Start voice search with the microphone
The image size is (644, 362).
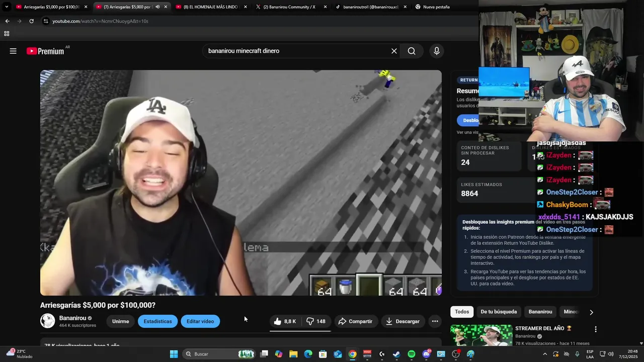(x=437, y=51)
